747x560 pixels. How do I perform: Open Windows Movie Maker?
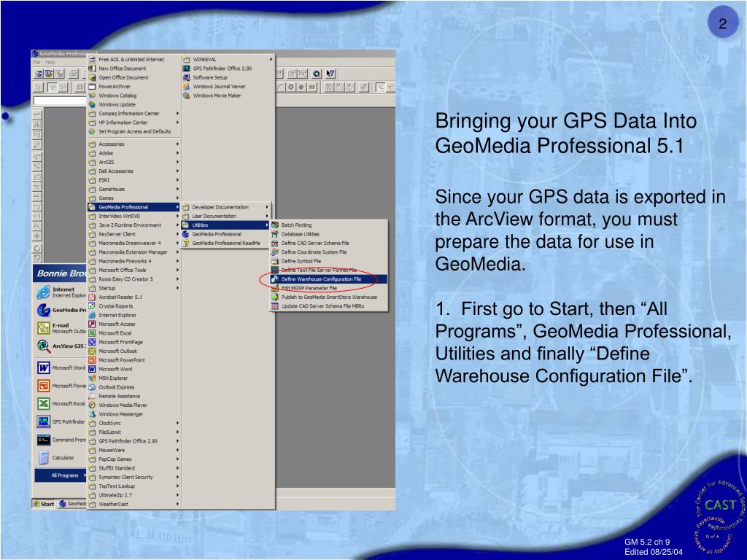[x=228, y=96]
